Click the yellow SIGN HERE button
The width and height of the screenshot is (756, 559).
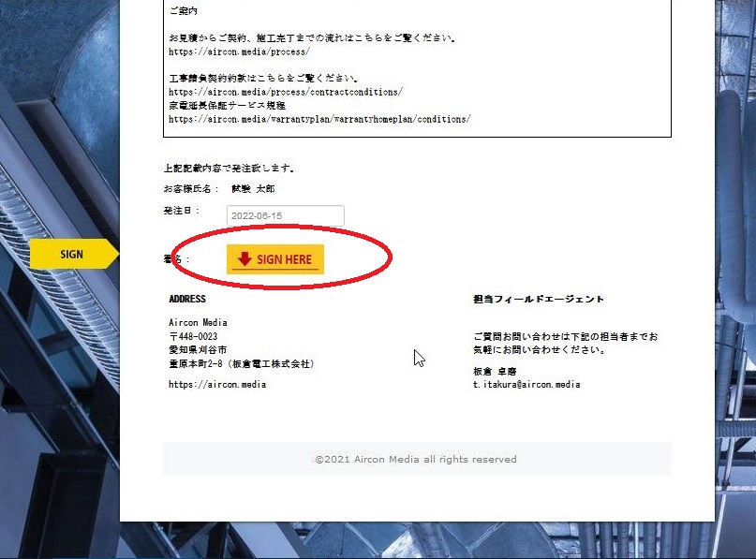pyautogui.click(x=275, y=259)
